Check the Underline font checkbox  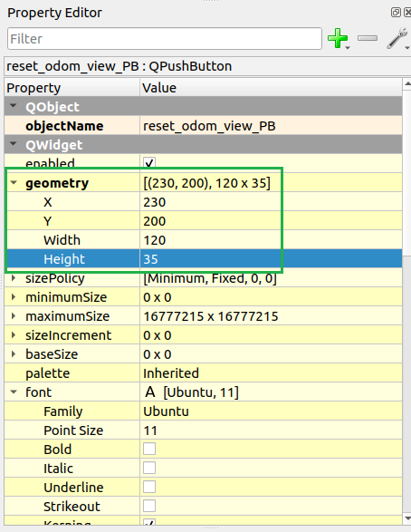tap(149, 487)
